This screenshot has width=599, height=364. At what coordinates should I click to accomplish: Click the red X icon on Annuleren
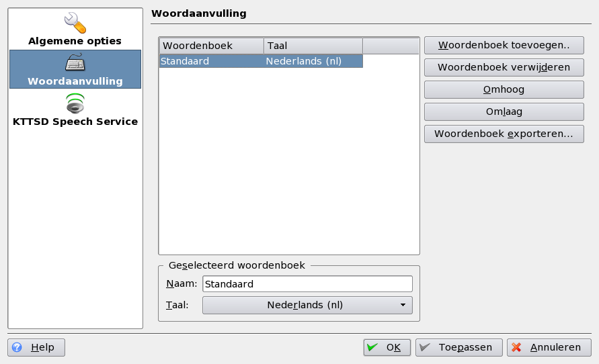coord(516,347)
